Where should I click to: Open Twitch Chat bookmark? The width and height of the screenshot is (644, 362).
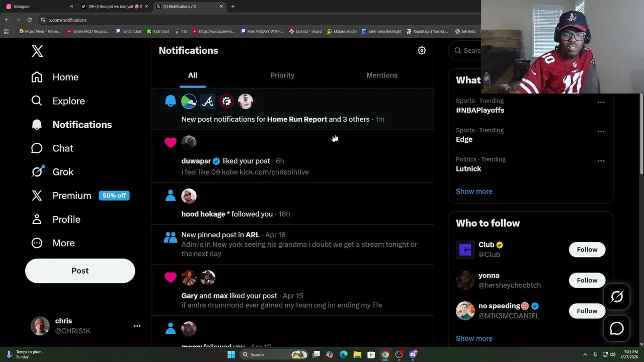click(128, 31)
